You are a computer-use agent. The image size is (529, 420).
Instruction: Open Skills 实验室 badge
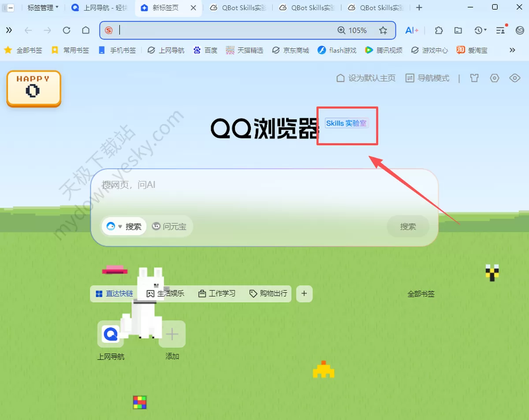[346, 123]
